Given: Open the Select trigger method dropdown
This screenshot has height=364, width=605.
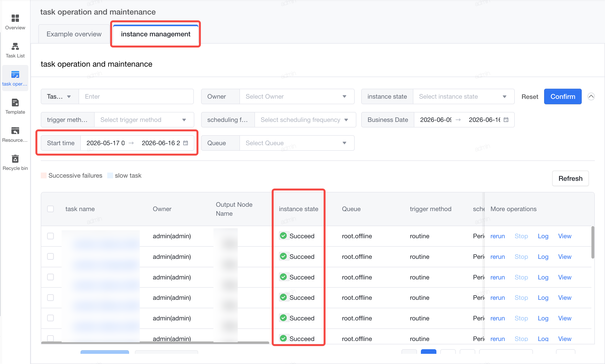Looking at the screenshot, I should point(144,120).
